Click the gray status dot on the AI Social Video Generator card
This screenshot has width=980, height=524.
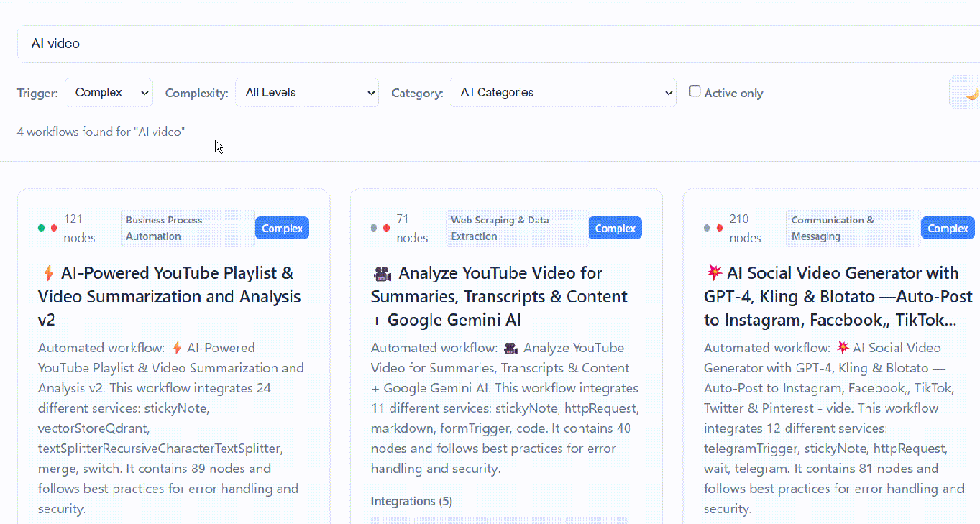pyautogui.click(x=708, y=228)
